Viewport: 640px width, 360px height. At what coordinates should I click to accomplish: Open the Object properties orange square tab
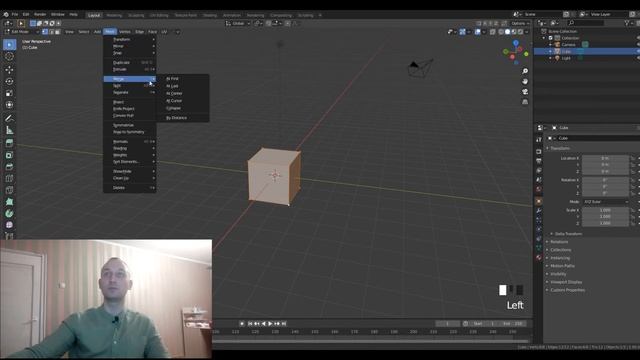539,201
